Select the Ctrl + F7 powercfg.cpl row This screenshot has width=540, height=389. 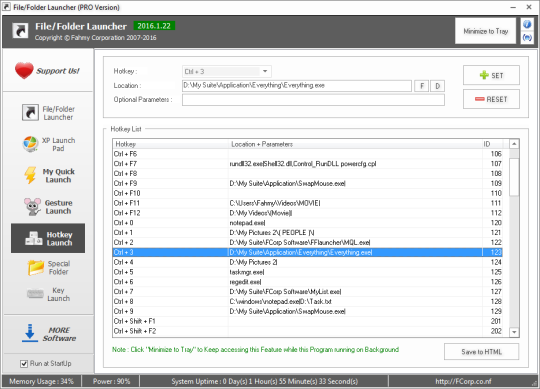pyautogui.click(x=308, y=164)
